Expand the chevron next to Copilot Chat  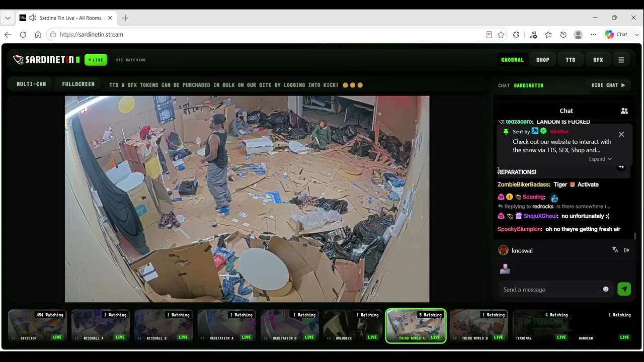pos(636,35)
